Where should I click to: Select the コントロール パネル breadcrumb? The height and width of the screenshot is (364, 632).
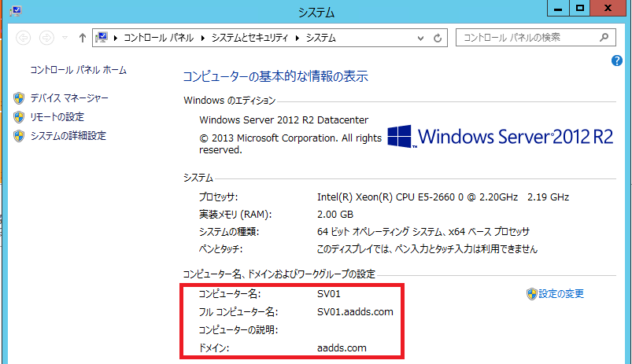tap(158, 38)
